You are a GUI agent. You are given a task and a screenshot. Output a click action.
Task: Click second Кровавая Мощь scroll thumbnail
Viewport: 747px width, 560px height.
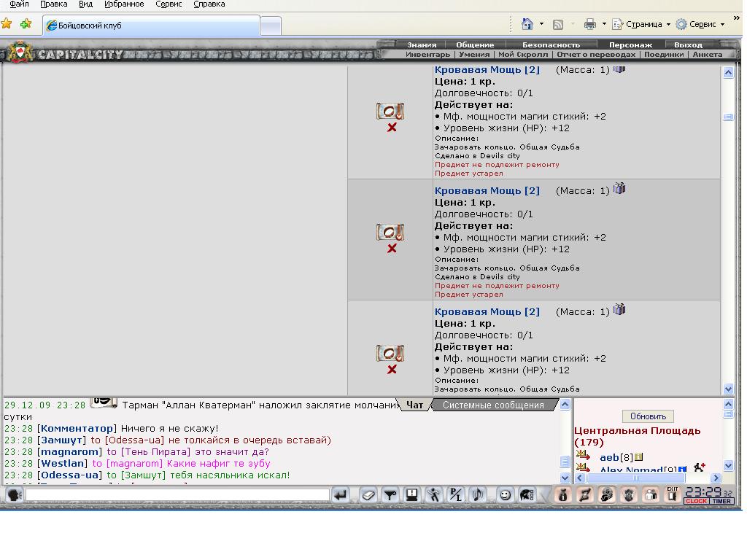[x=390, y=233]
